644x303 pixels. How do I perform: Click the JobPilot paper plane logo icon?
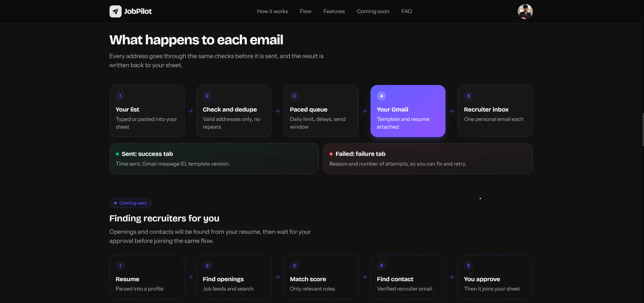[115, 11]
